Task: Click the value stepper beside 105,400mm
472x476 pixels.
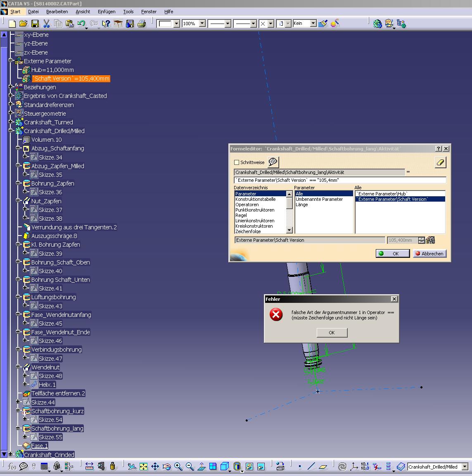Action: [x=421, y=240]
